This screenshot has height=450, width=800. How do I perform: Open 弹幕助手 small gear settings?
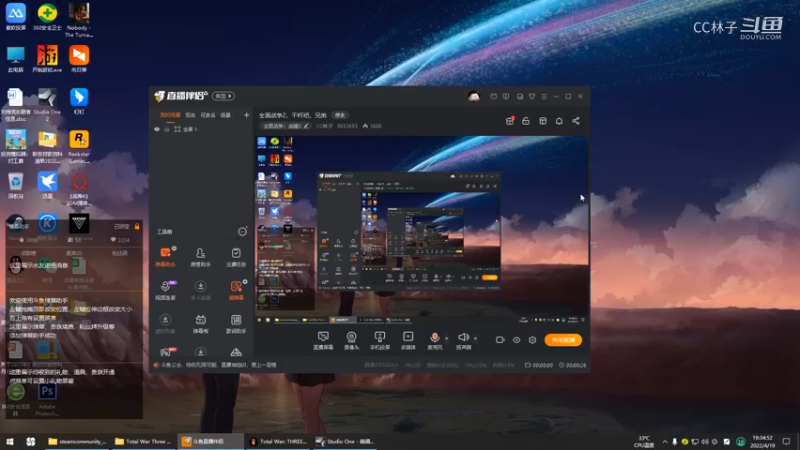(x=174, y=248)
